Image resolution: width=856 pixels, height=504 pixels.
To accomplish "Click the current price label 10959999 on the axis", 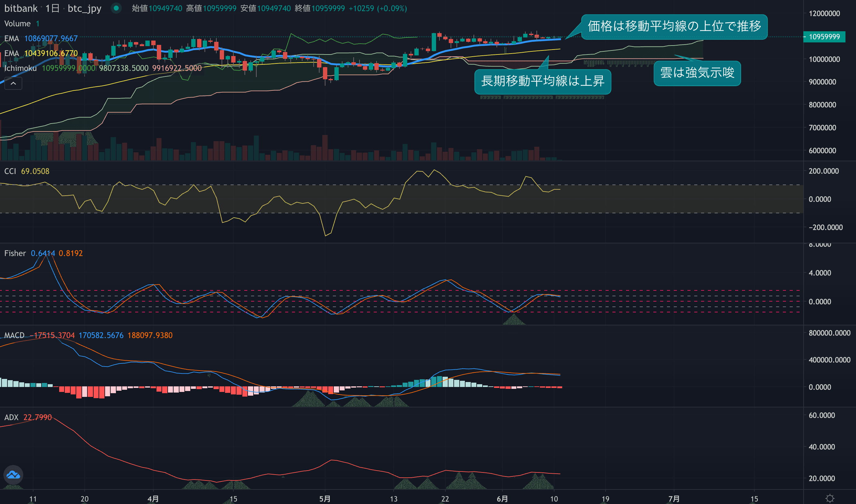I will click(824, 37).
